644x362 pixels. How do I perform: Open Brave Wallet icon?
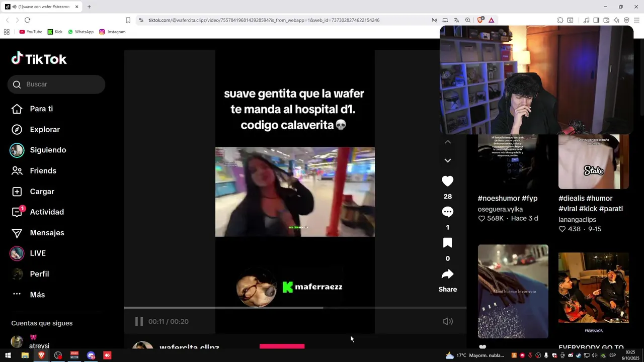tap(606, 20)
